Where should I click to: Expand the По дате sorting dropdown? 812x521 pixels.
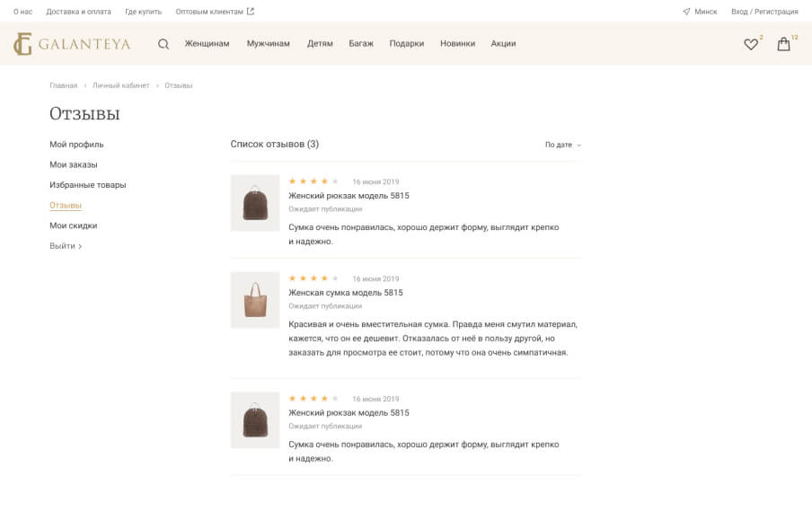click(x=563, y=145)
